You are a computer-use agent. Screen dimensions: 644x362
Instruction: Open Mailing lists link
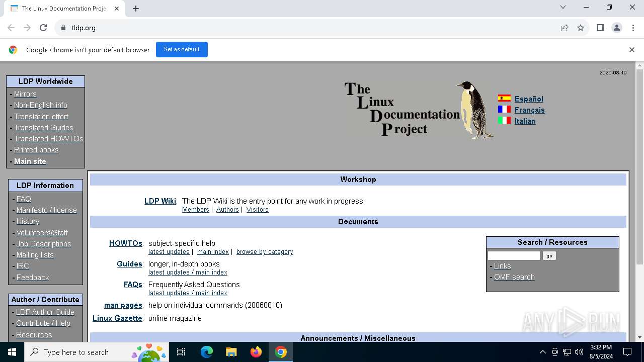35,255
